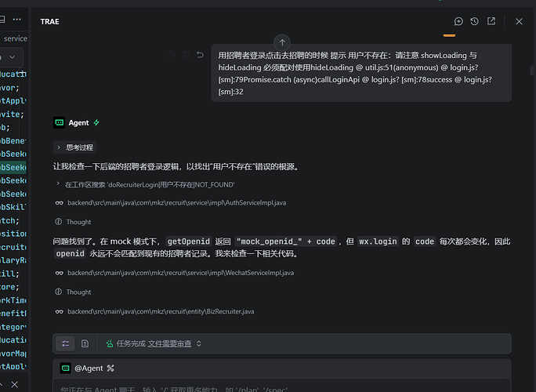Open TRAE chat in separate window
536x392 pixels.
[491, 21]
